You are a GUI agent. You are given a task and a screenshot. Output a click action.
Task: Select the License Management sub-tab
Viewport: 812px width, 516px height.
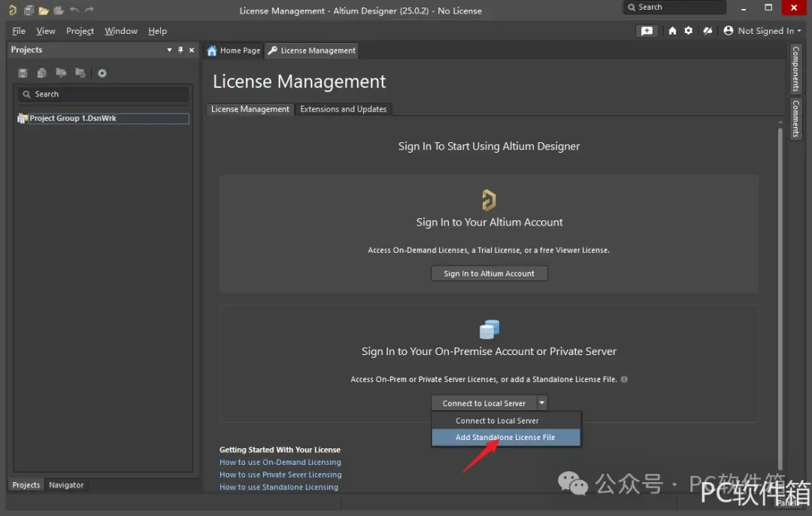pyautogui.click(x=250, y=109)
